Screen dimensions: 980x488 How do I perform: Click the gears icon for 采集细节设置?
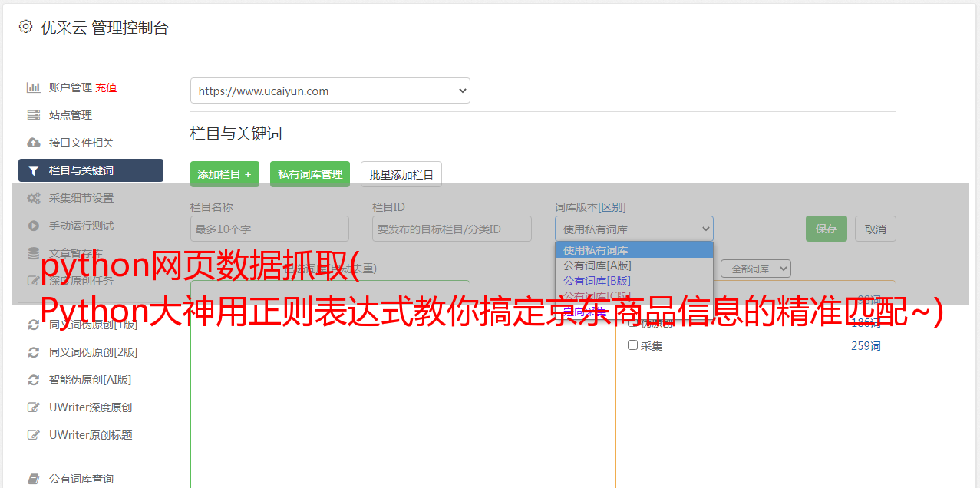click(33, 198)
